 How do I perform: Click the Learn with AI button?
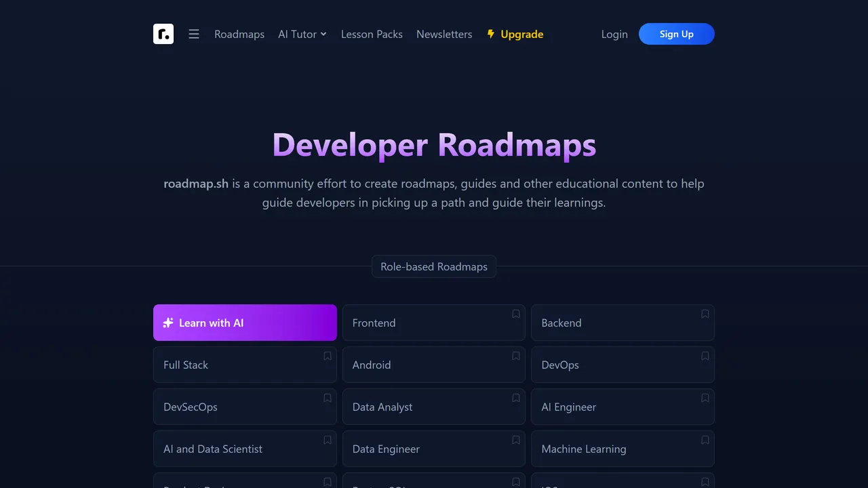(x=245, y=323)
